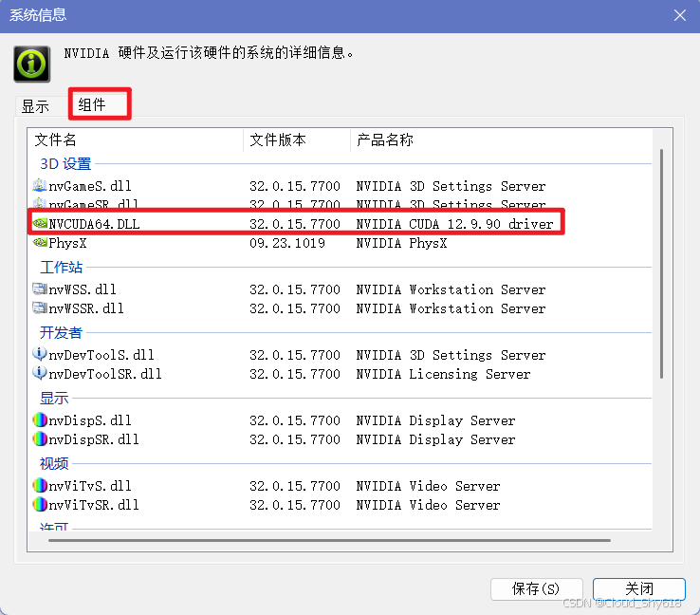700x615 pixels.
Task: Click 'NVIDIA CUDA 12.9.90 driver' product name
Action: pos(454,224)
